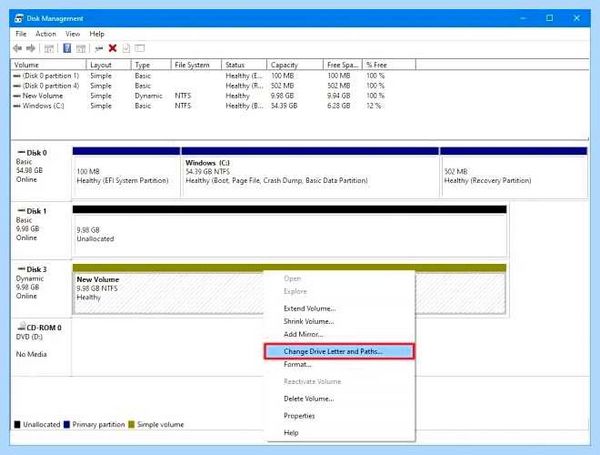This screenshot has height=455, width=600.
Task: Sort by the Type column header
Action: pos(151,65)
